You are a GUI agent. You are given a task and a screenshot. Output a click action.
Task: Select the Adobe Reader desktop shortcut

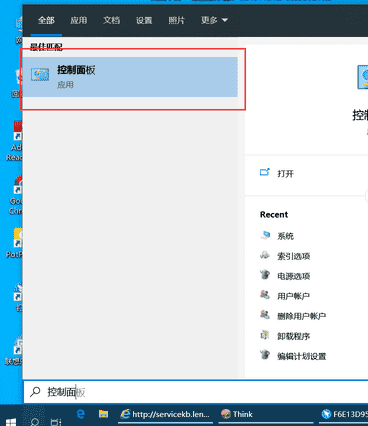tap(14, 141)
